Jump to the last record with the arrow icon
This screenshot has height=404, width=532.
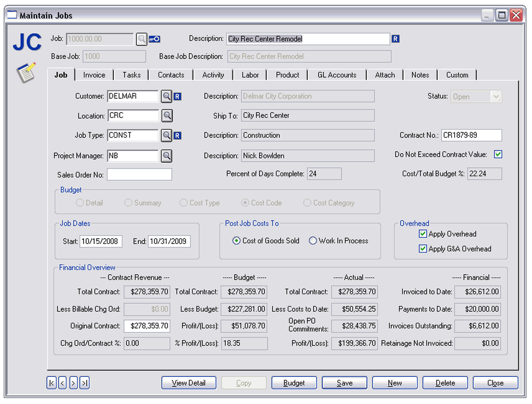pos(85,383)
